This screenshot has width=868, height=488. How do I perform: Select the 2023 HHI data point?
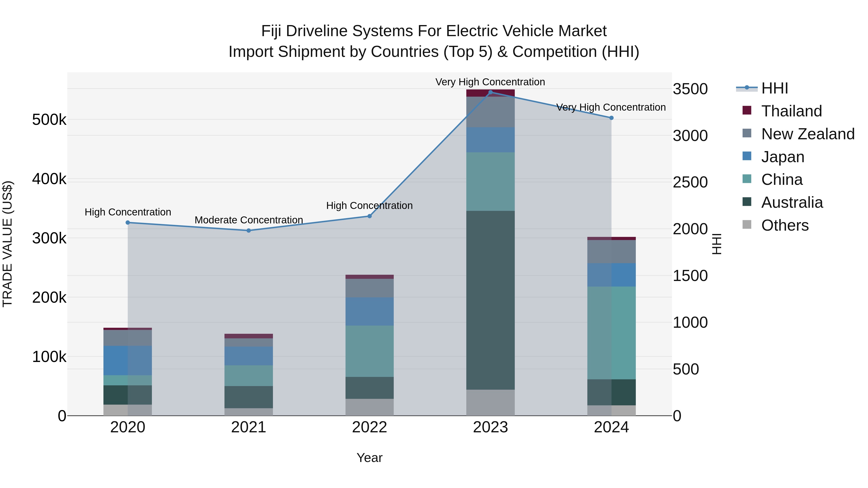coord(491,92)
